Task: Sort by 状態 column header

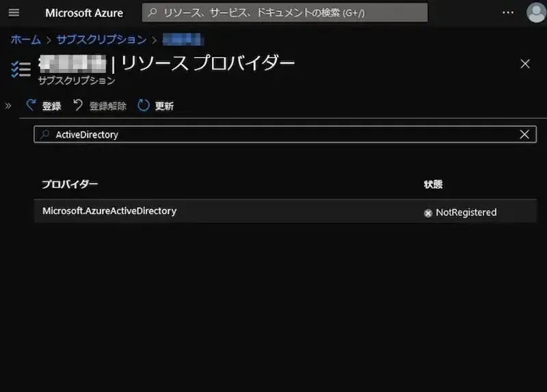Action: [433, 184]
